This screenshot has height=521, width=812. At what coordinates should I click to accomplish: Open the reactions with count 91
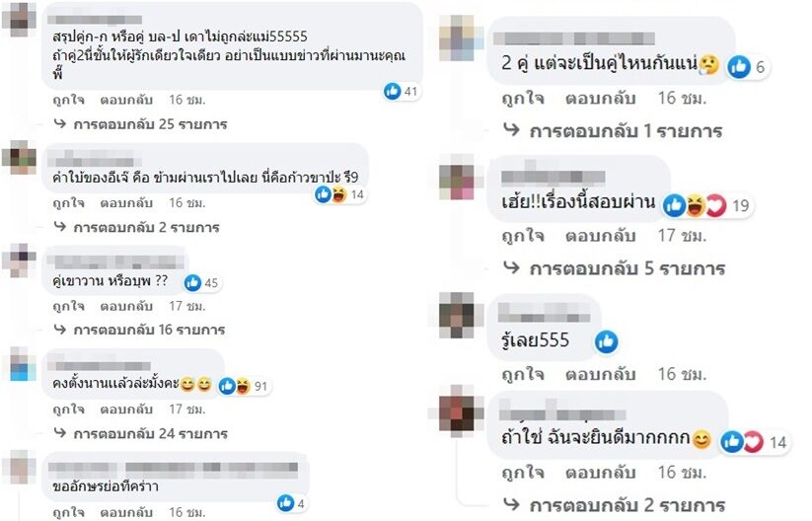click(244, 386)
